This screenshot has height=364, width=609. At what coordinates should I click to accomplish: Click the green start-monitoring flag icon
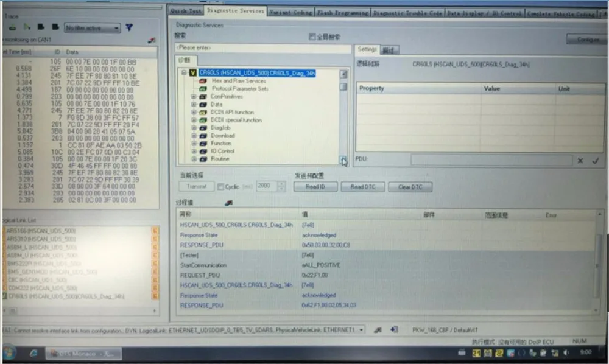27,28
